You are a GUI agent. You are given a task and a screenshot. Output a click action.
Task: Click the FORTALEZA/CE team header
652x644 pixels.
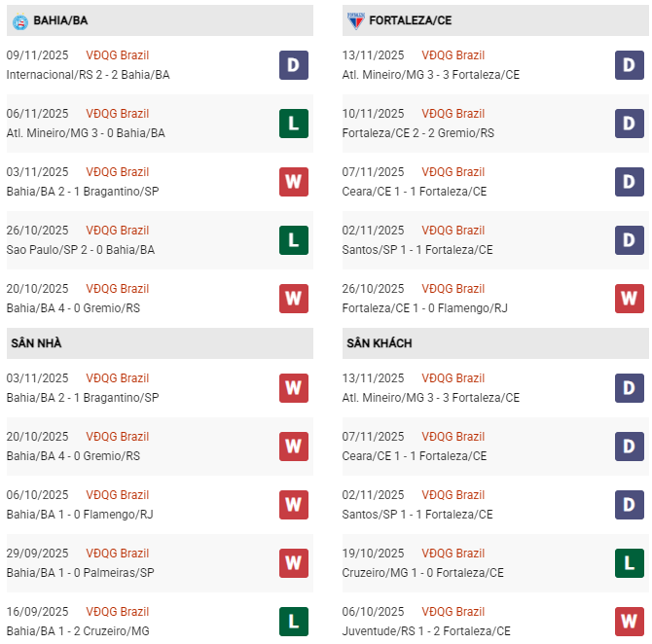pos(410,20)
